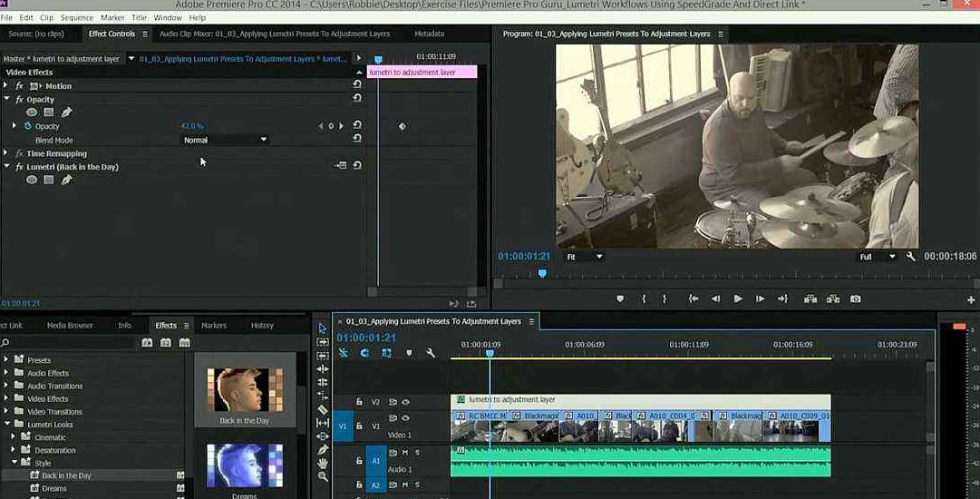Click the Opacity value 42.0 %
The width and height of the screenshot is (980, 499).
(192, 126)
